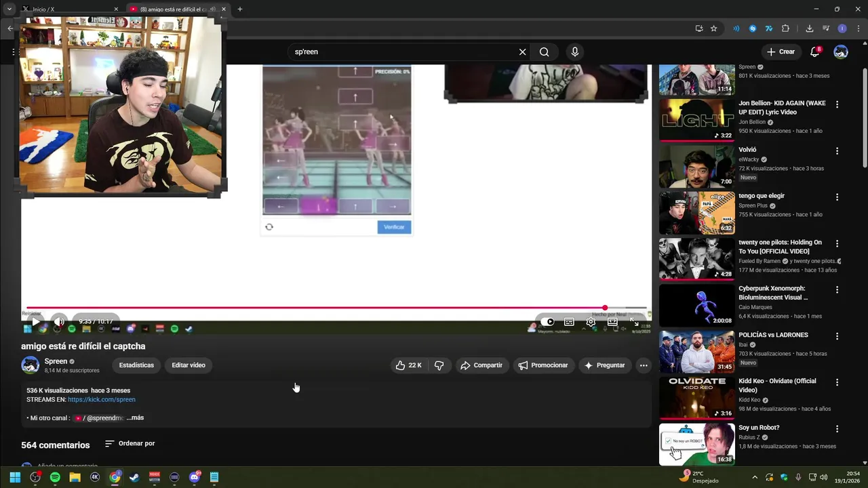
Task: Open a new browser tab
Action: (239, 9)
